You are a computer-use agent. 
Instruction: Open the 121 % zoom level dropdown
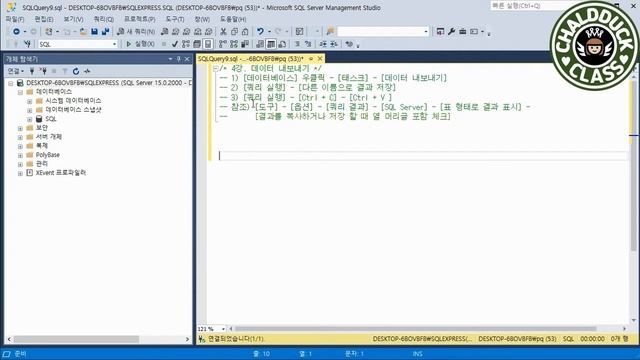click(223, 329)
